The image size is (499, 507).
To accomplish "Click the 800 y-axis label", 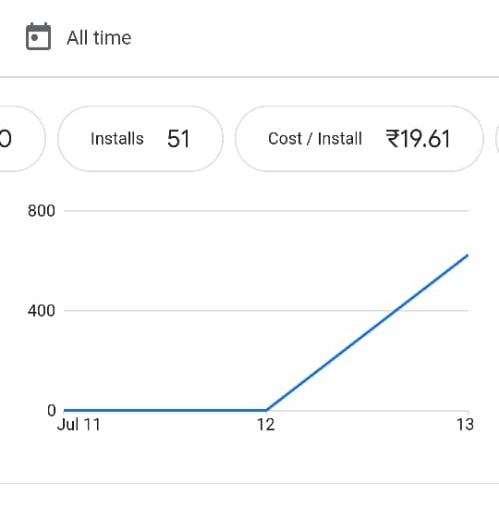I will [41, 211].
